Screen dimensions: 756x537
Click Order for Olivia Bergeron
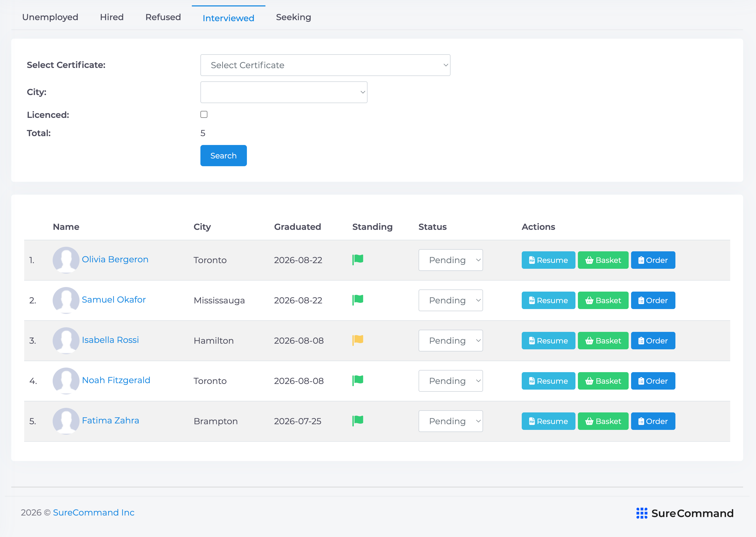tap(653, 260)
